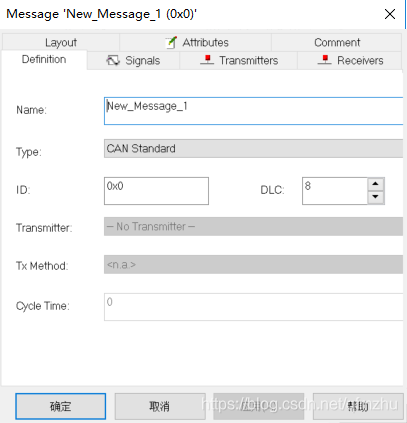Click the Cycle Time input field

tap(254, 307)
